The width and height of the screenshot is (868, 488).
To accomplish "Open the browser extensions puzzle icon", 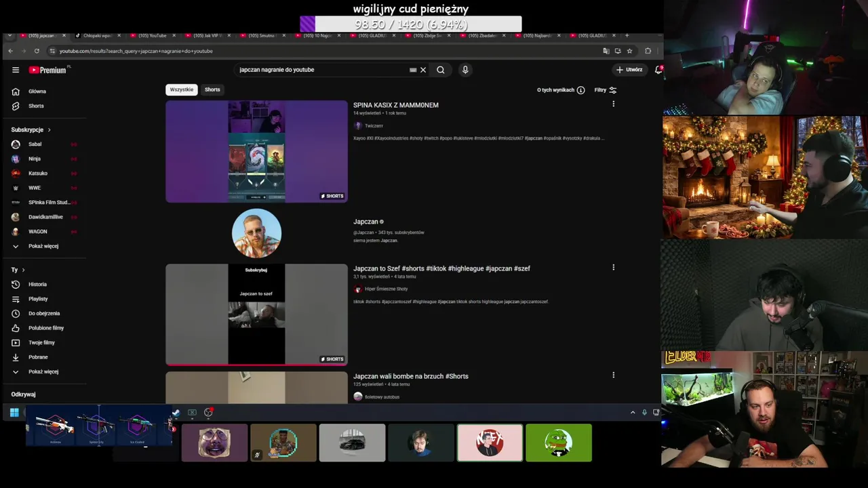I will click(648, 51).
